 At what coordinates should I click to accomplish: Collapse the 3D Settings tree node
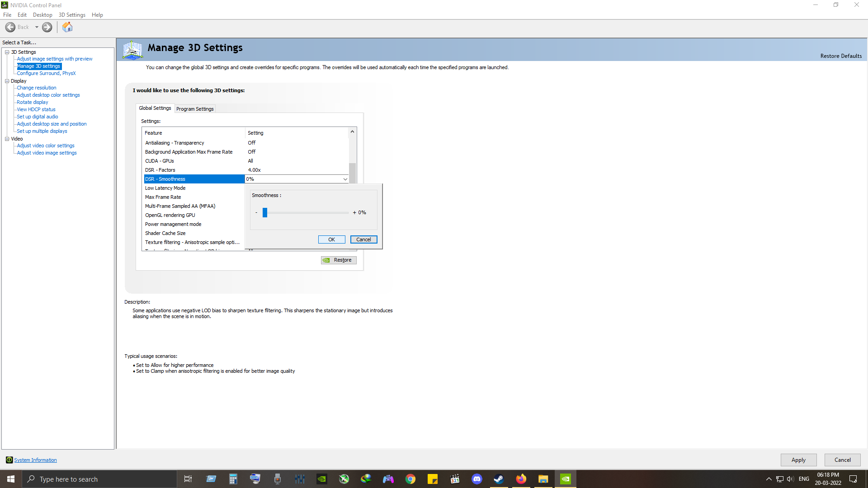(x=7, y=52)
